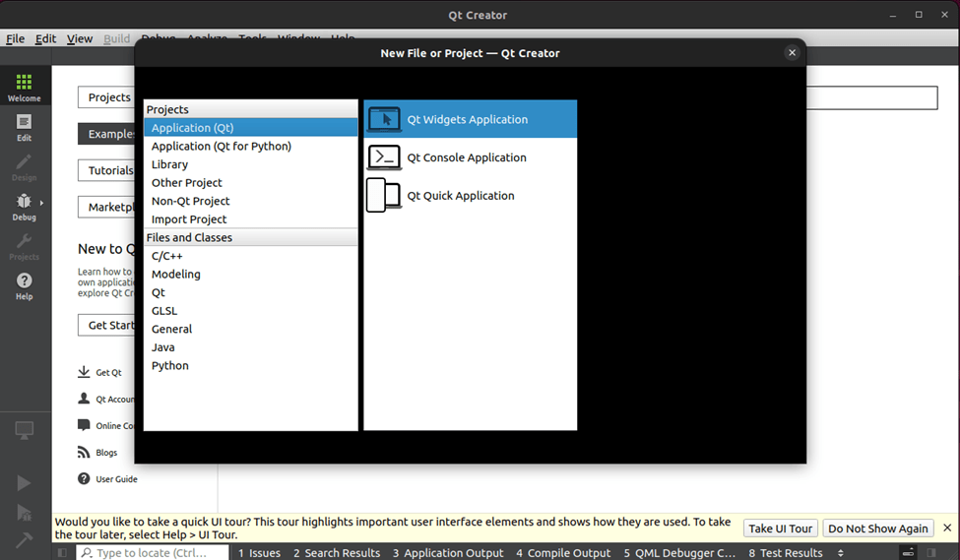The width and height of the screenshot is (960, 560).
Task: Open the Test Results output pane
Action: coord(786,553)
